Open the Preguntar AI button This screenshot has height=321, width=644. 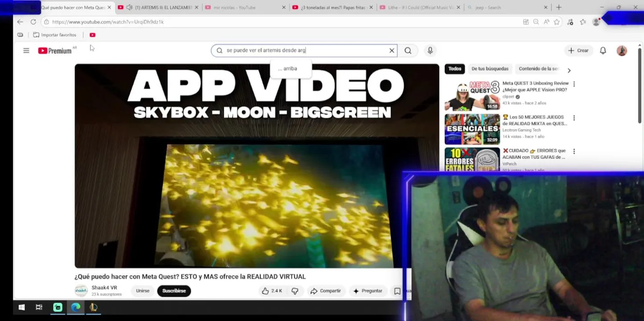click(x=367, y=291)
